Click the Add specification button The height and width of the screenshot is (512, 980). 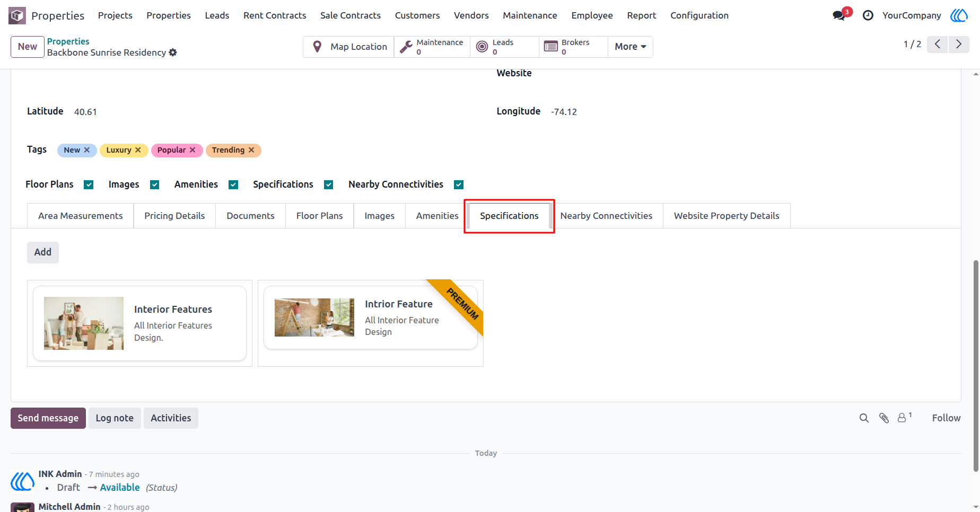click(x=43, y=252)
